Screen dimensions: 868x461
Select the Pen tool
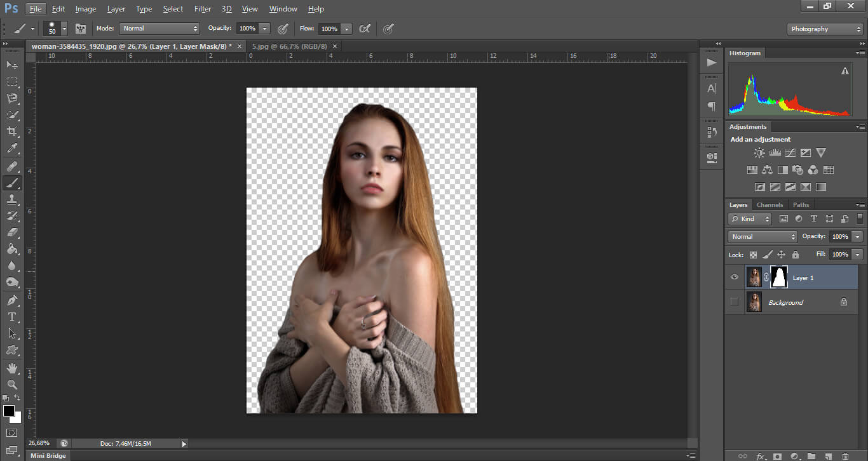[12, 300]
